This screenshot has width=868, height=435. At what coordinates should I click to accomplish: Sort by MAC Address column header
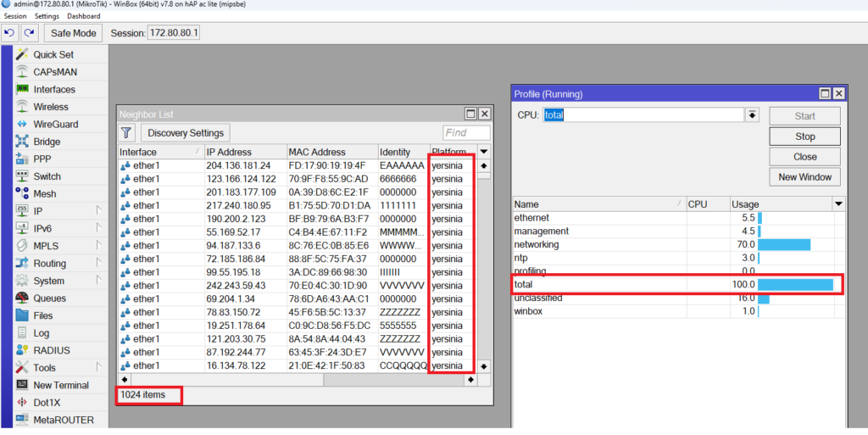point(332,152)
